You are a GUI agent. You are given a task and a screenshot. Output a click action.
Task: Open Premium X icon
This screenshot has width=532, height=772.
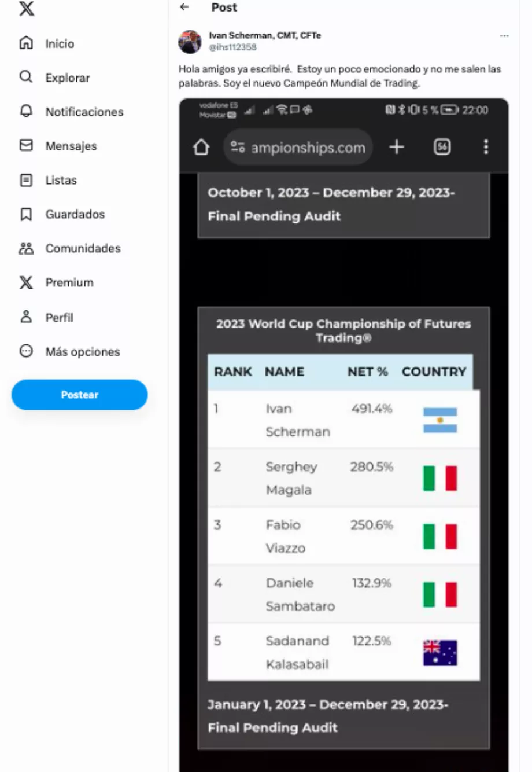[26, 282]
